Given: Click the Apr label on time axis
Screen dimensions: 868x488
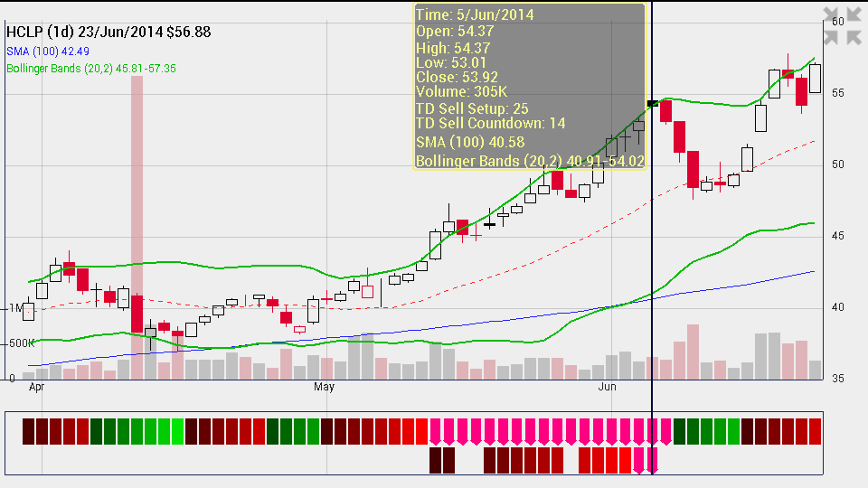Looking at the screenshot, I should [x=36, y=387].
